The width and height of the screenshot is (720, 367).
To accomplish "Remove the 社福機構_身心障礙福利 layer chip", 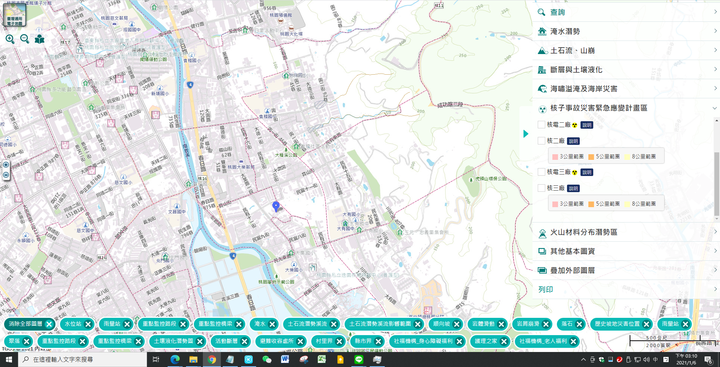I will [x=458, y=342].
